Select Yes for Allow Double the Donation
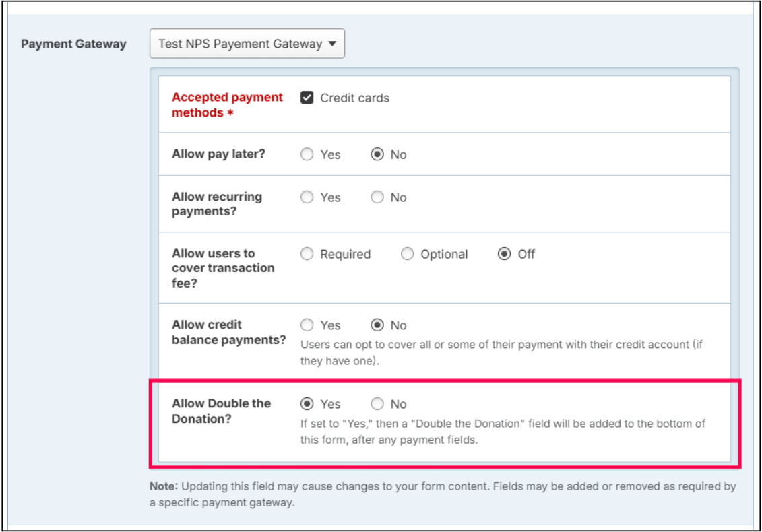Screen dimensions: 762x532 point(307,404)
